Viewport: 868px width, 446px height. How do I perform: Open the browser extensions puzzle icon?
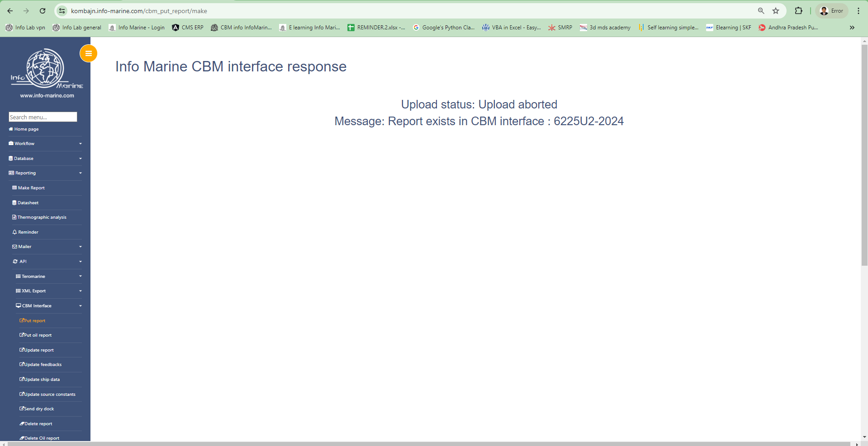point(798,11)
